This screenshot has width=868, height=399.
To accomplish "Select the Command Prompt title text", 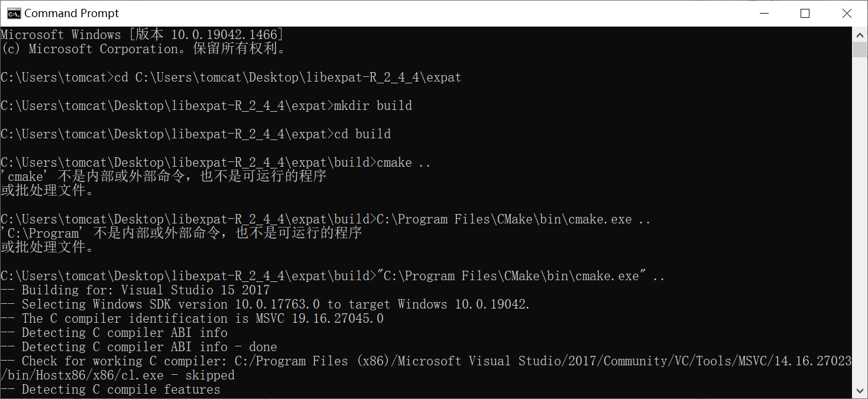I will click(x=71, y=12).
